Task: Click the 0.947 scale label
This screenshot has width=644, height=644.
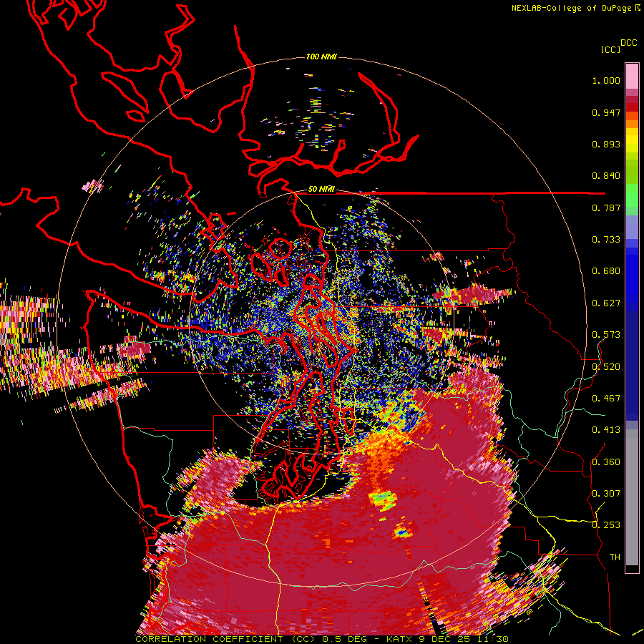Action: point(606,112)
